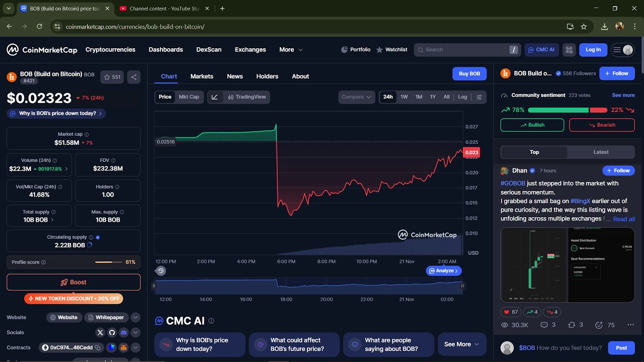
Task: Click the QR code grid icon in header
Action: pos(569,50)
